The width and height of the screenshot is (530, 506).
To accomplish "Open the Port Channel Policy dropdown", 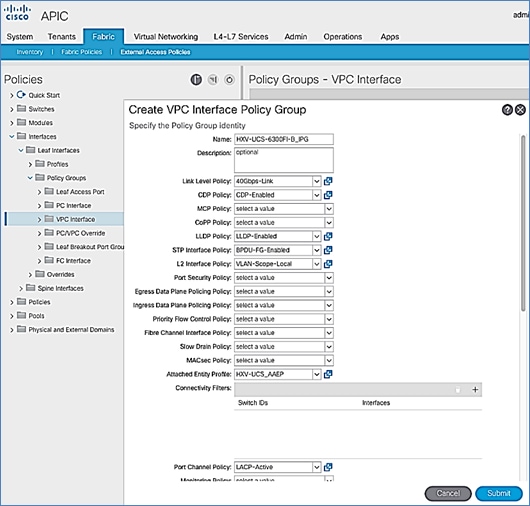I will coord(316,467).
